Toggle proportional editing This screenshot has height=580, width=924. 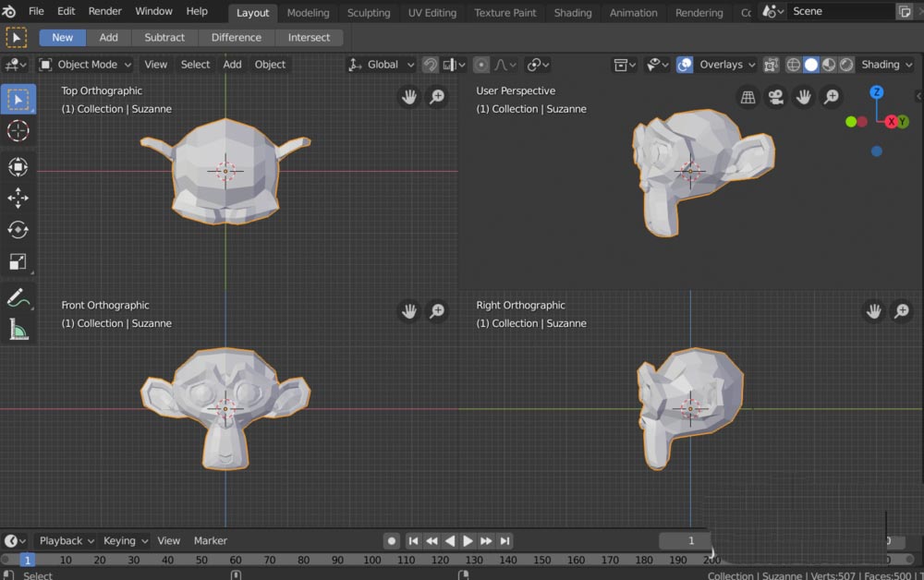point(481,64)
